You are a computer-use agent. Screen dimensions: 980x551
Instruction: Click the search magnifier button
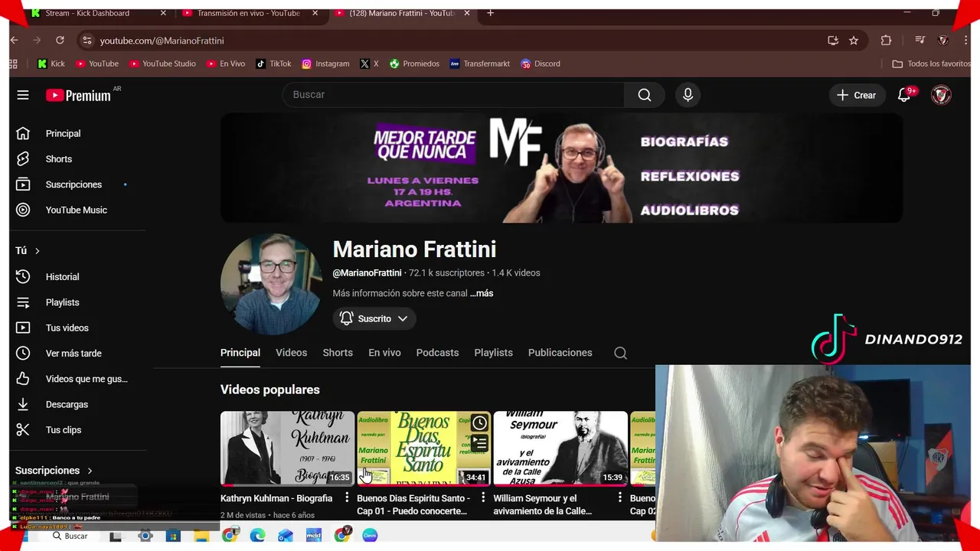tap(645, 95)
